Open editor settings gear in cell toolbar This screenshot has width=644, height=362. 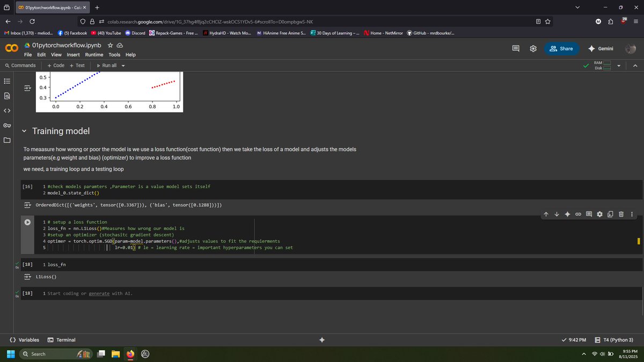(599, 215)
